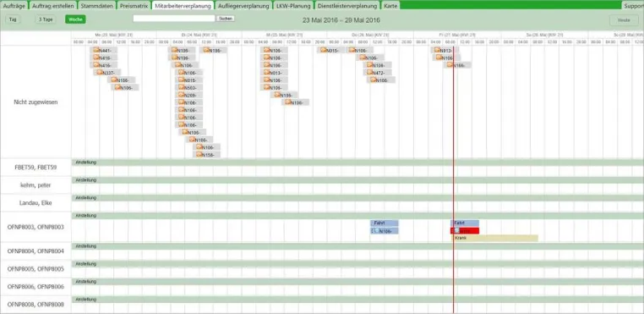Click the Di (24. Mai) day header

tap(199, 35)
